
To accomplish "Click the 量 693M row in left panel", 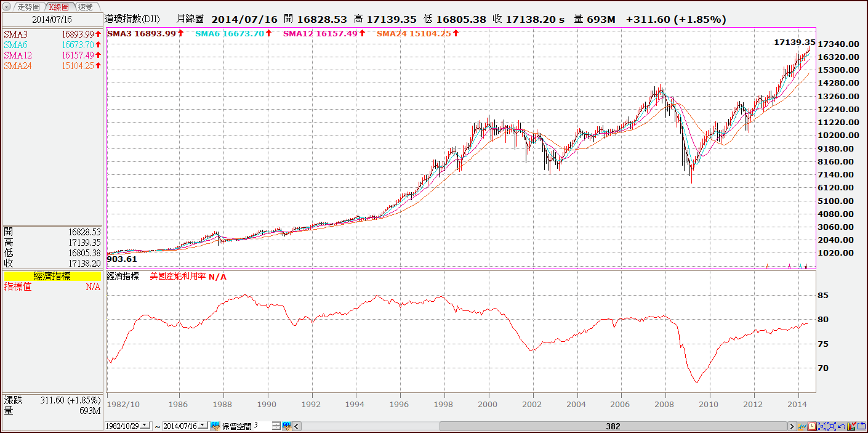I will [x=52, y=410].
